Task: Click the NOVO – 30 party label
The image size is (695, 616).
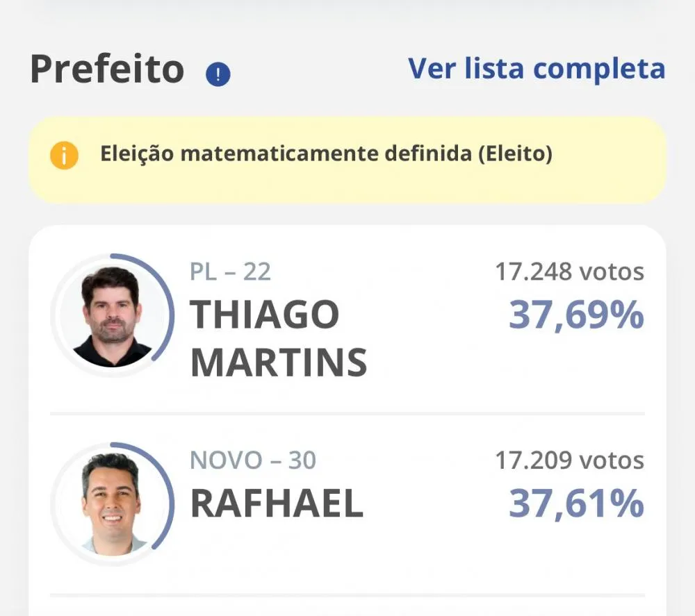Action: point(253,460)
